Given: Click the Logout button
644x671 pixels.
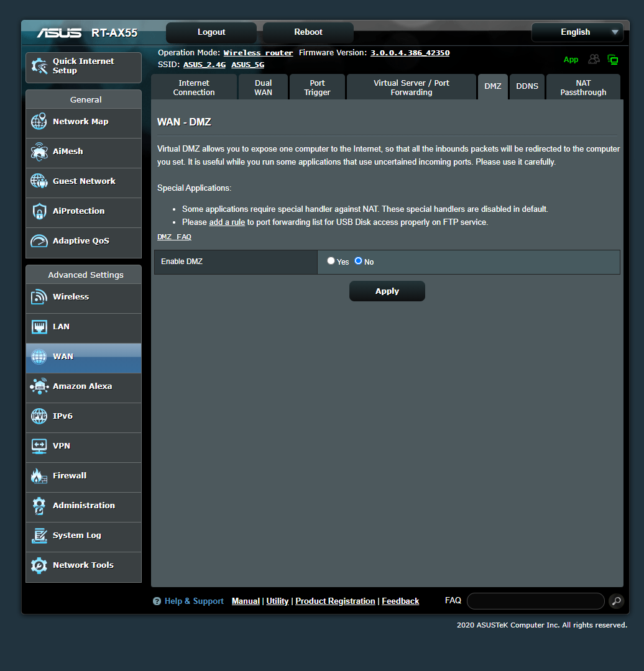Looking at the screenshot, I should point(211,32).
